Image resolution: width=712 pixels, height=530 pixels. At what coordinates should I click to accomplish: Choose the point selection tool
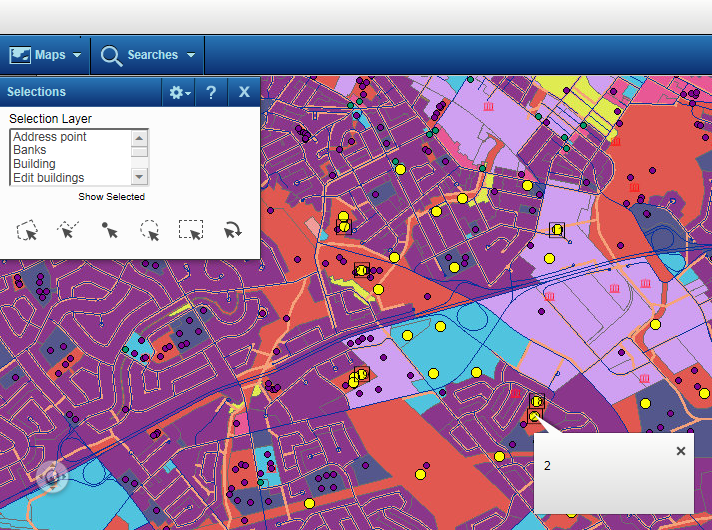pos(109,230)
